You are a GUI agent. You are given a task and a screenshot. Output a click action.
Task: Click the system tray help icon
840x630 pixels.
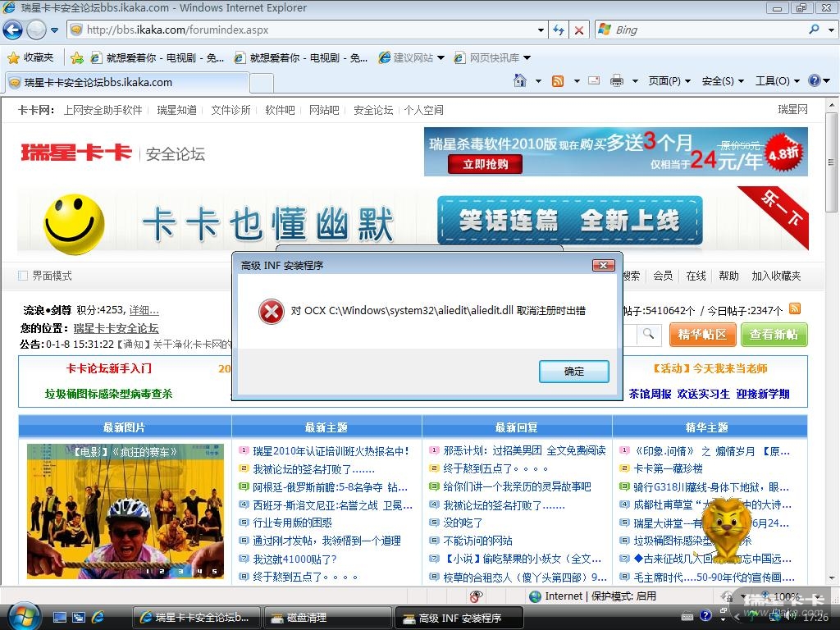coord(705,615)
